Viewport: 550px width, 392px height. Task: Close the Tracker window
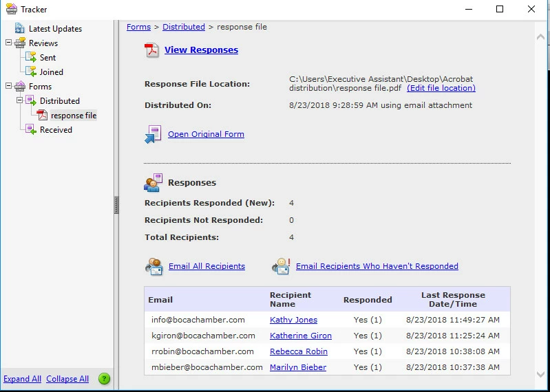click(x=531, y=9)
